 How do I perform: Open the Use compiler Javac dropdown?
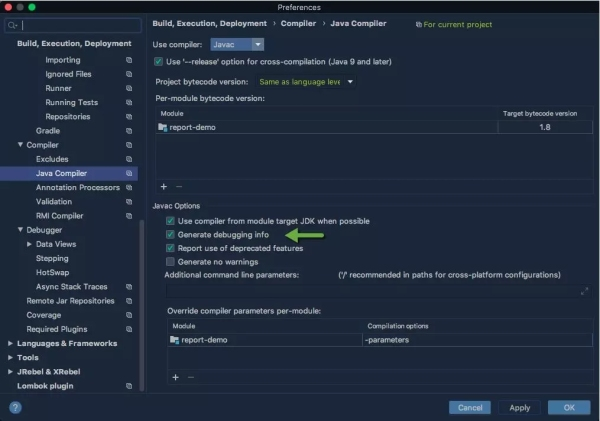237,45
